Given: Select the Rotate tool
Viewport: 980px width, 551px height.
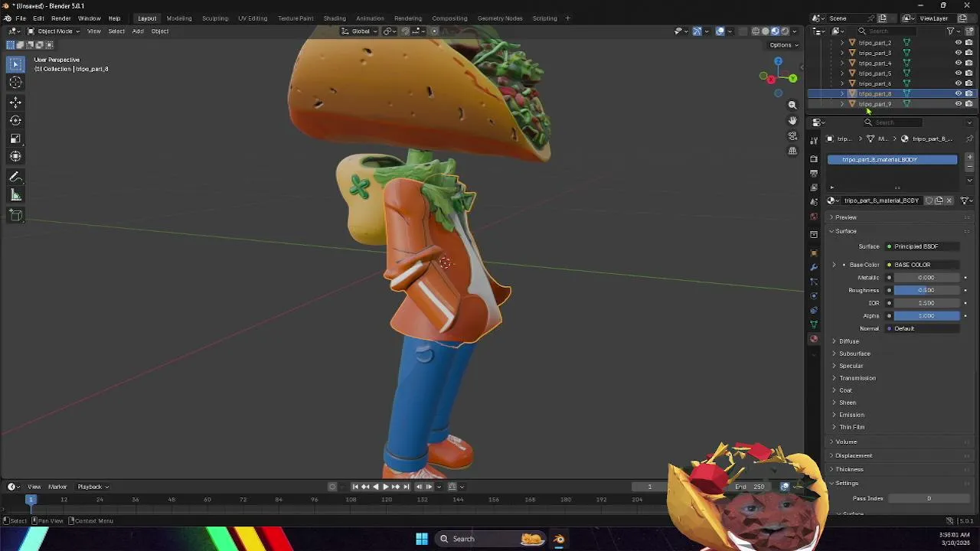Looking at the screenshot, I should coord(16,120).
